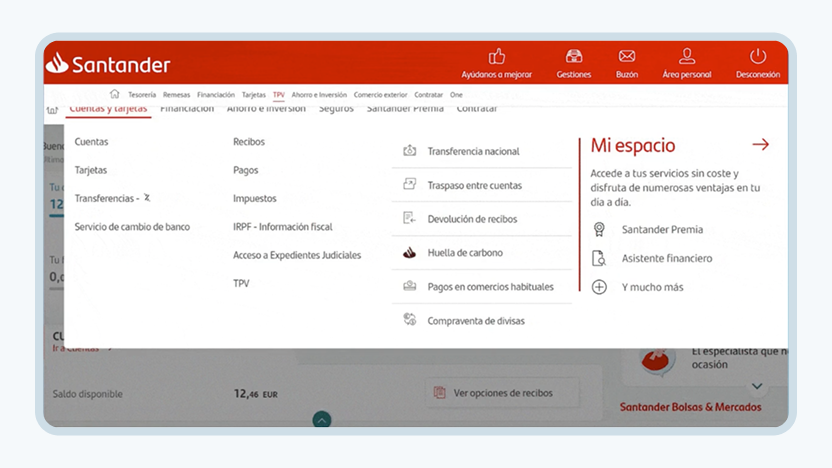Open the Buzón envelope icon
This screenshot has width=832, height=468.
[627, 56]
